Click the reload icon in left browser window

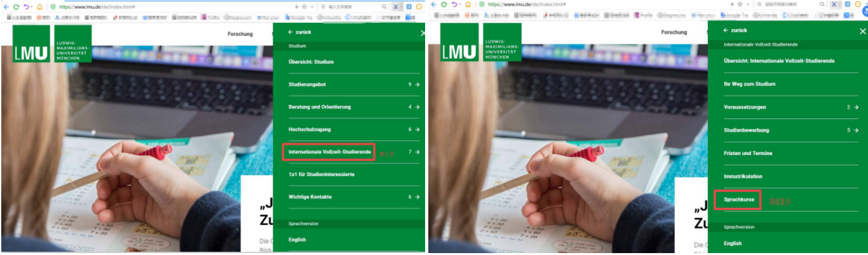(x=16, y=6)
